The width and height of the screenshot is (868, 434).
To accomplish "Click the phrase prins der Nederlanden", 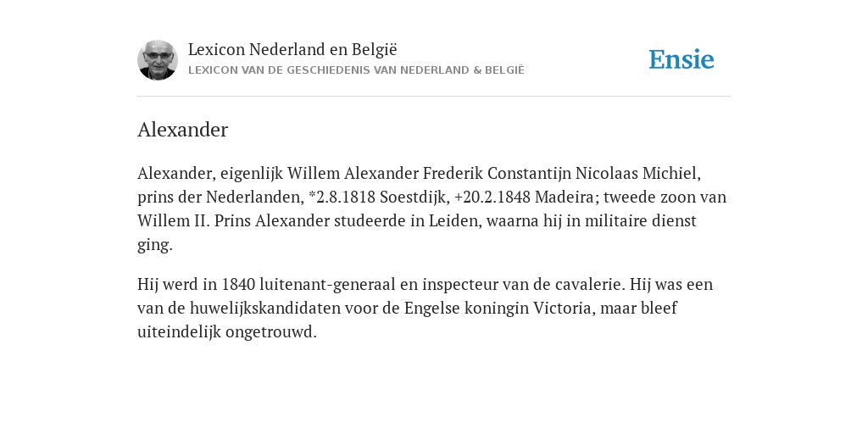I will click(x=221, y=197).
